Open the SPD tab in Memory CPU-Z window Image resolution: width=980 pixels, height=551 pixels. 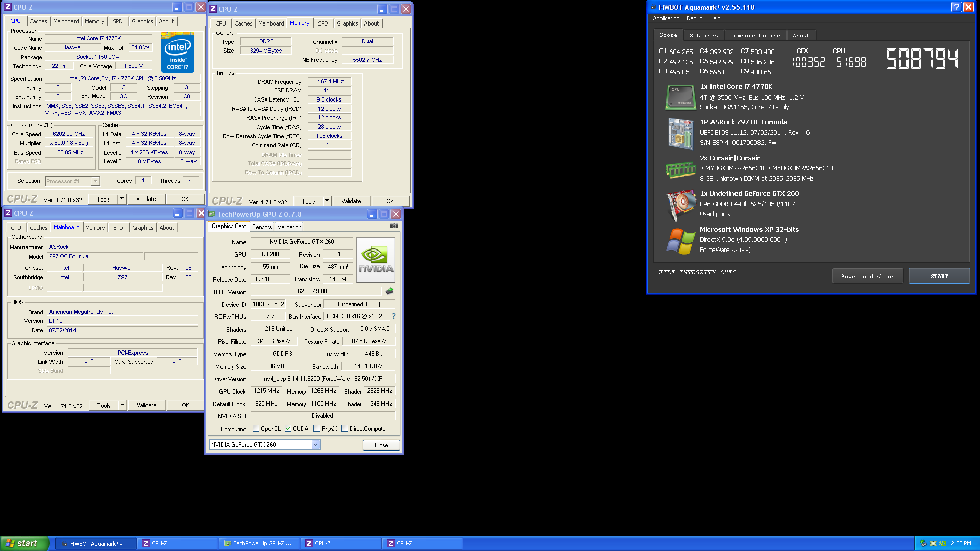[x=323, y=23]
